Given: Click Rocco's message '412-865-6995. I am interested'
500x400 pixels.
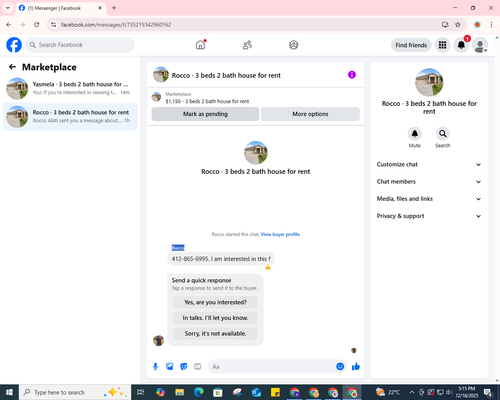Looking at the screenshot, I should [x=221, y=259].
